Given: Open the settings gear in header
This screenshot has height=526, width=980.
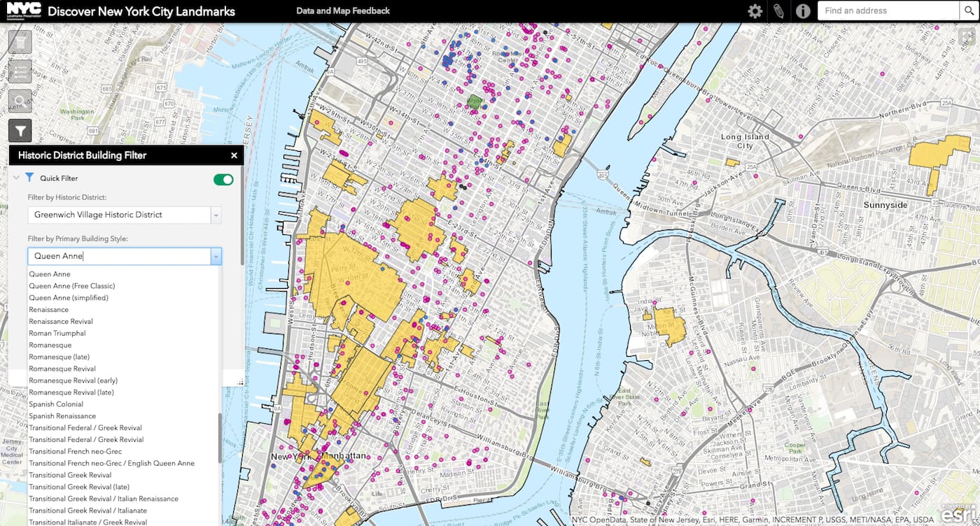Looking at the screenshot, I should [x=755, y=11].
